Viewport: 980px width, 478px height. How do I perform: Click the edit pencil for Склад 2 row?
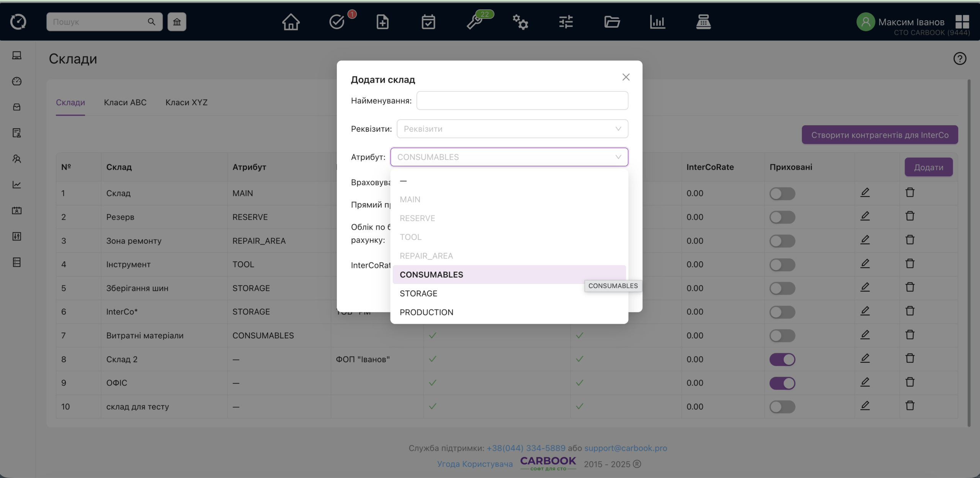pos(865,359)
